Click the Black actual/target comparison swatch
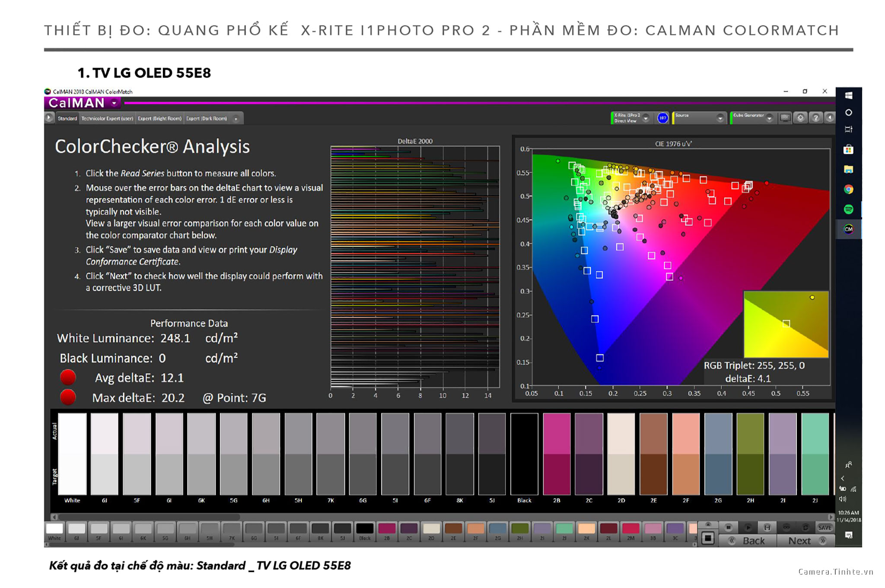 [x=524, y=454]
